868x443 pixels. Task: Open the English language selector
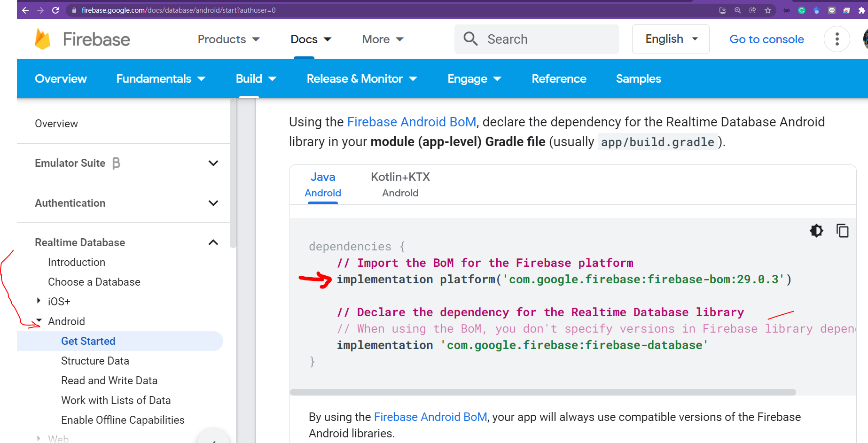tap(671, 39)
